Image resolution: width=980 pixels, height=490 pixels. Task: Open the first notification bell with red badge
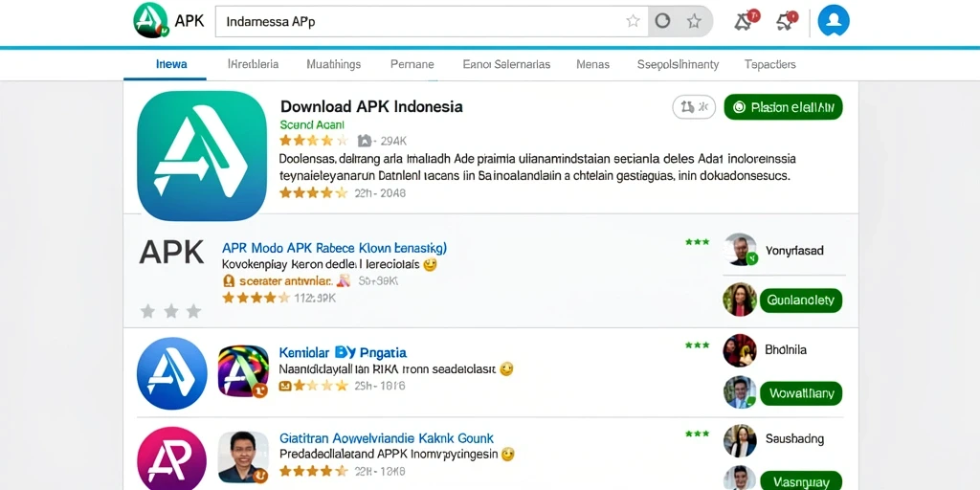pos(746,21)
